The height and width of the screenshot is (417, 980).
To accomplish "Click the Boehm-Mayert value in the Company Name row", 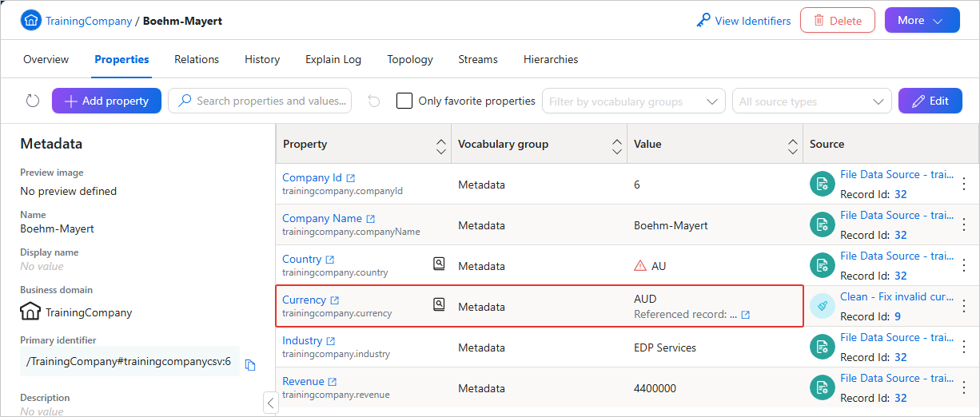I will point(671,225).
